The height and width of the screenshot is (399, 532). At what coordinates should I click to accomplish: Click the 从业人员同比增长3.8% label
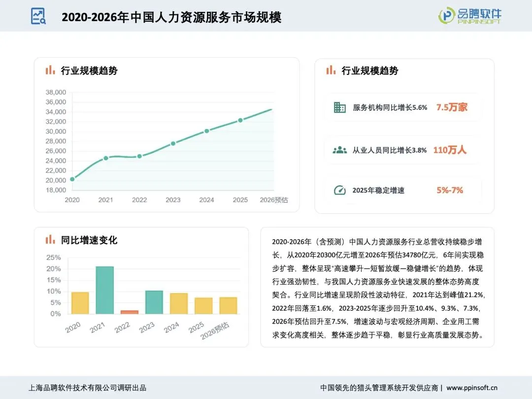pos(390,150)
